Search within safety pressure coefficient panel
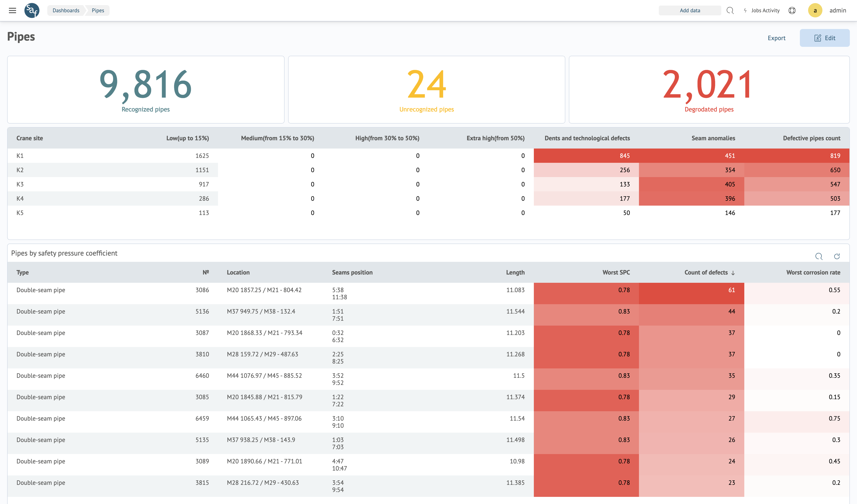Screen dimensions: 857x504 click(819, 256)
